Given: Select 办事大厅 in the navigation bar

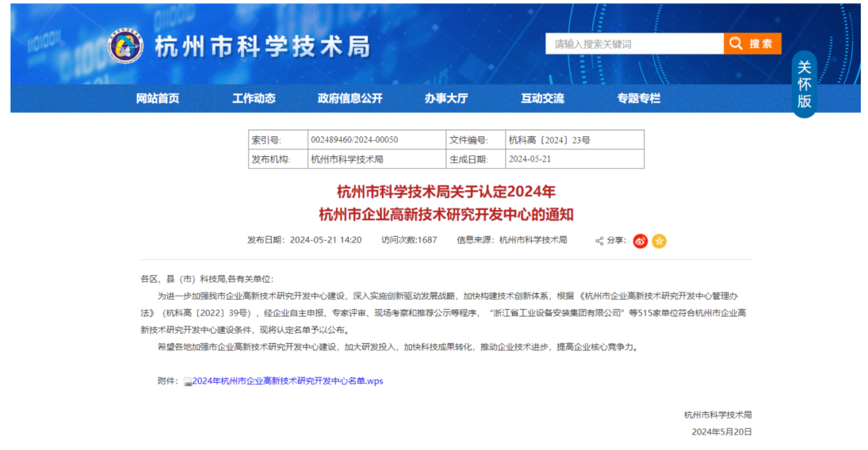Looking at the screenshot, I should click(x=446, y=99).
